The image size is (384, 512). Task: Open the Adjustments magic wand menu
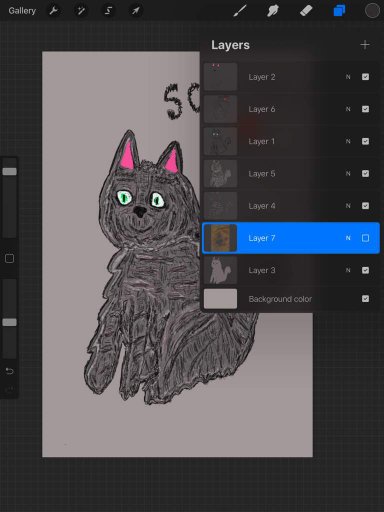(x=81, y=11)
